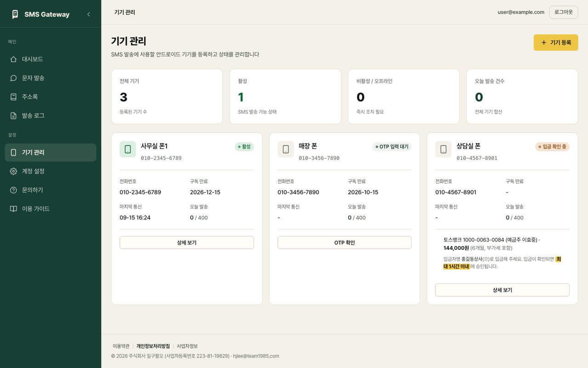Open the 이용약관 footer link

coord(121,346)
